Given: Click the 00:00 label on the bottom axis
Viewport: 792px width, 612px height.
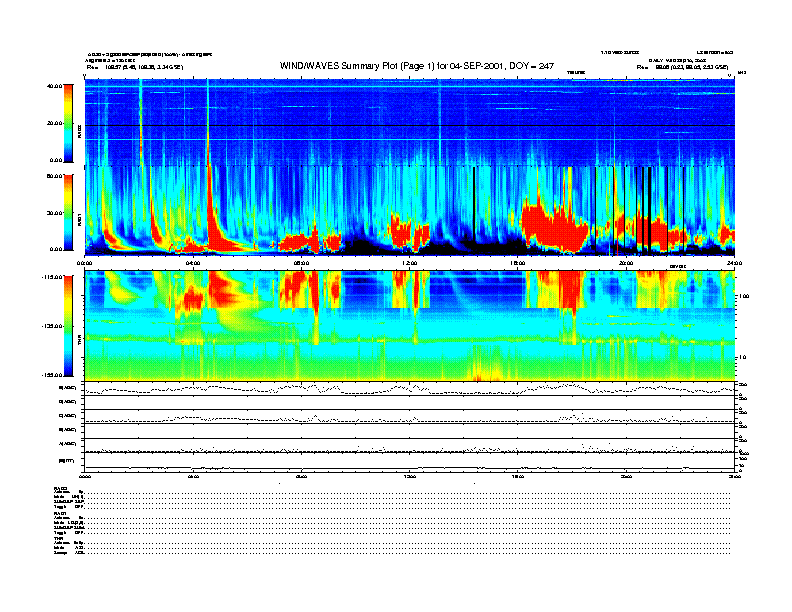Looking at the screenshot, I should [x=86, y=477].
